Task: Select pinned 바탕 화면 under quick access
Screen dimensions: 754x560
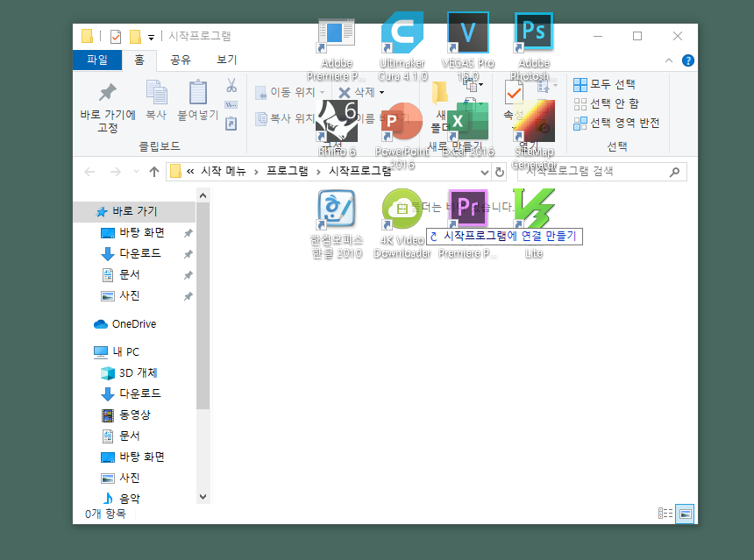Action: pyautogui.click(x=142, y=232)
